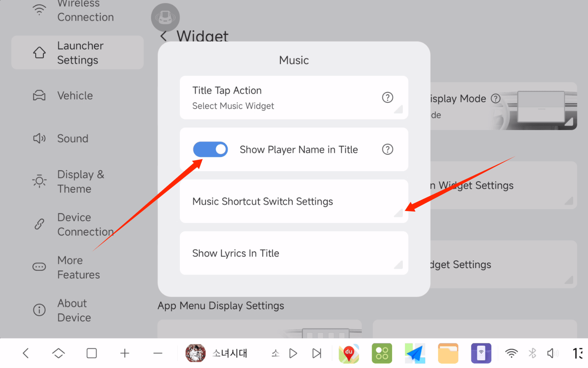Toggle Show Player Name in Title switch

pyautogui.click(x=210, y=149)
